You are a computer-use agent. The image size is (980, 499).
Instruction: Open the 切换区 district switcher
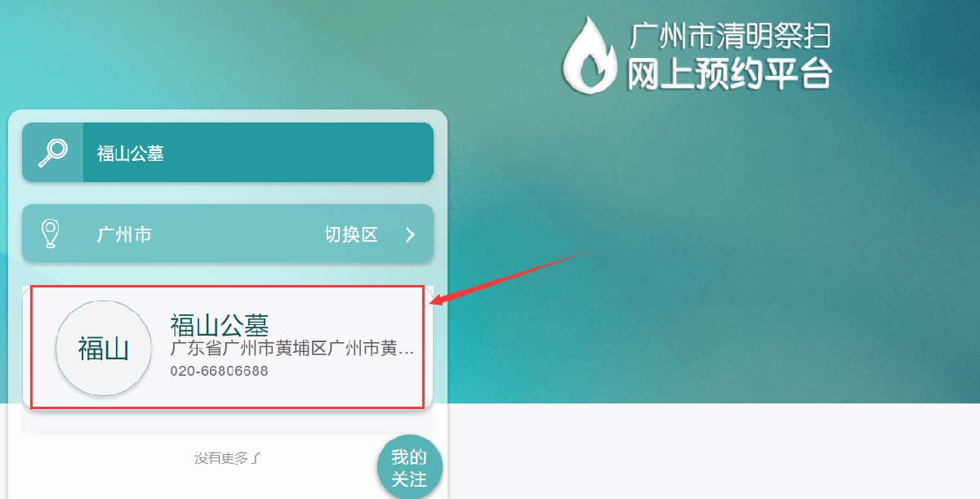[x=351, y=235]
